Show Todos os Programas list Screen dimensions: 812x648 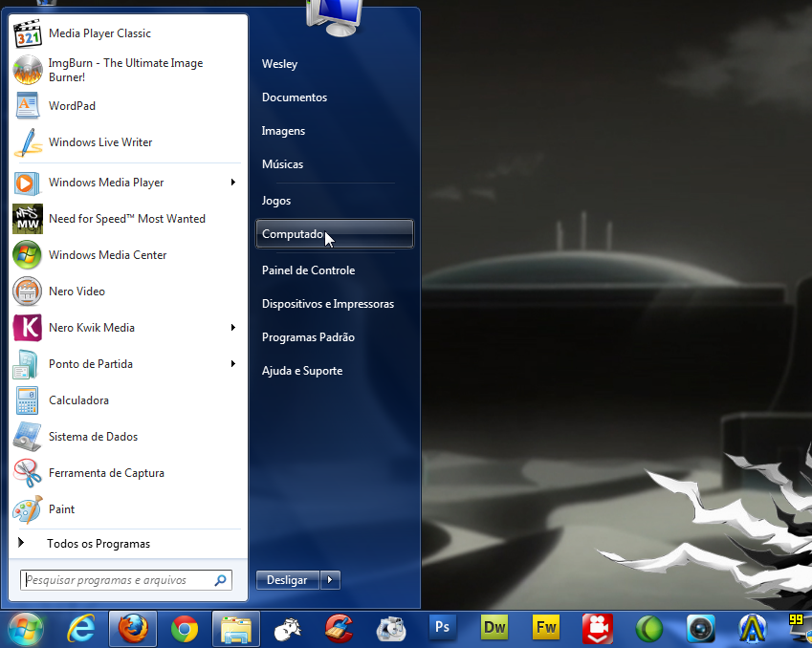pos(98,544)
